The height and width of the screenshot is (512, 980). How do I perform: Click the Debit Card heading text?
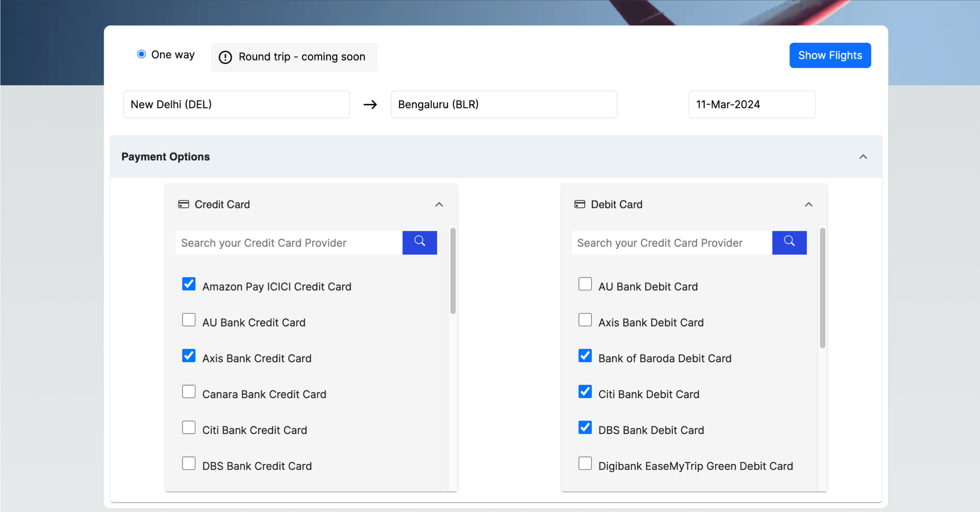coord(616,204)
